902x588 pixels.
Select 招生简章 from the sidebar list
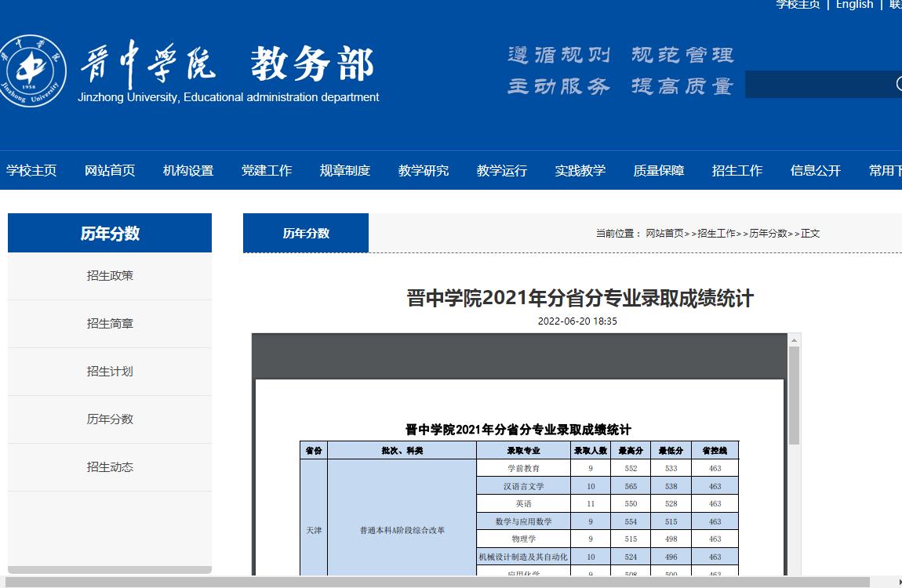(110, 324)
